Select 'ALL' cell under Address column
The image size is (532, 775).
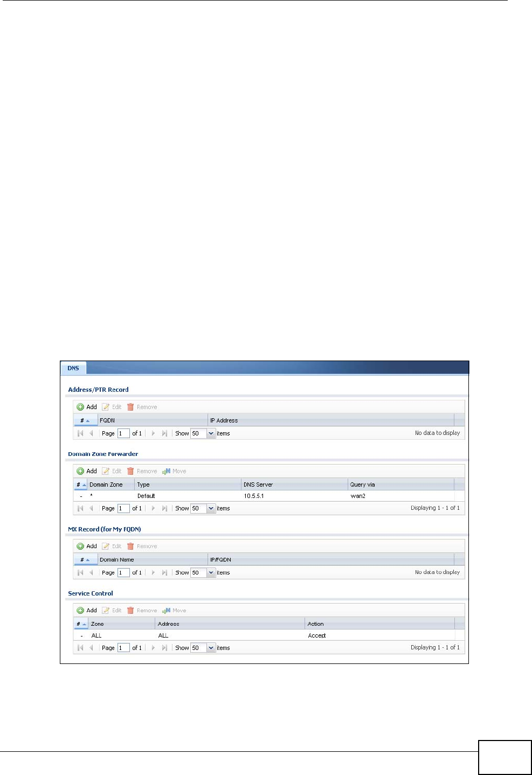pos(230,635)
